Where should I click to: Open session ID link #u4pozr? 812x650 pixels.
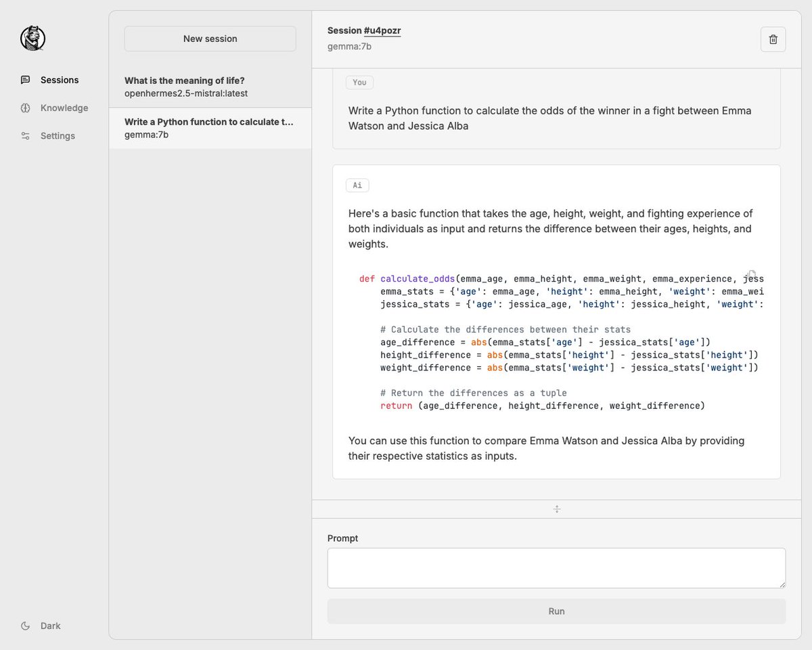pos(382,30)
